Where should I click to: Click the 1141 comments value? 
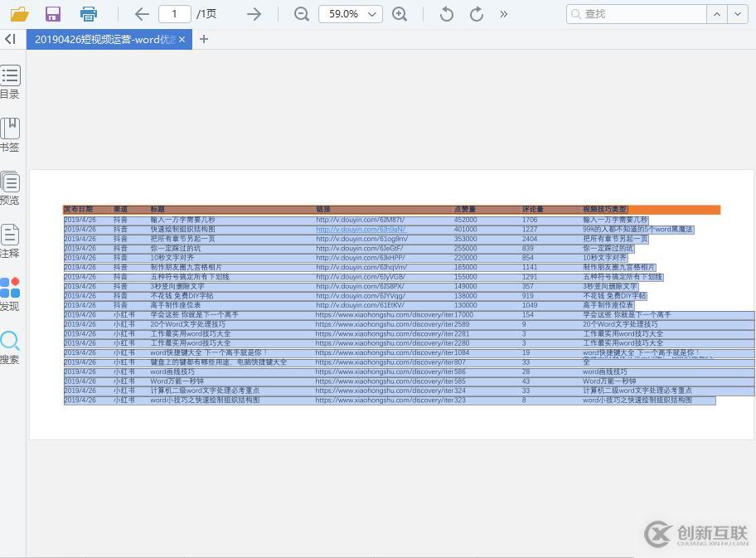(530, 267)
